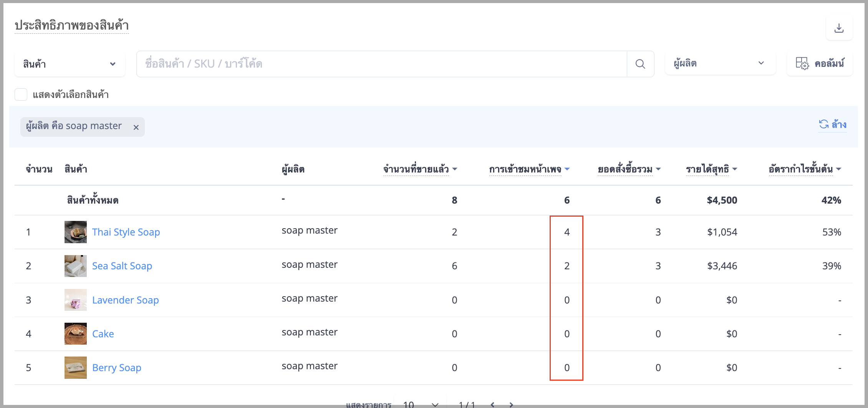Toggle the แสดงตัวเลือกสินค้า checkbox
The width and height of the screenshot is (868, 408).
pyautogui.click(x=21, y=95)
